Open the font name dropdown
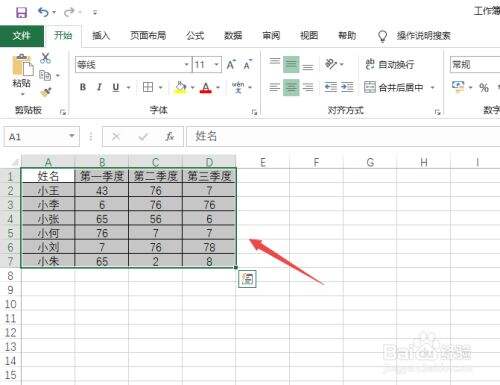Screen dimensions: 500x385 click(187, 64)
